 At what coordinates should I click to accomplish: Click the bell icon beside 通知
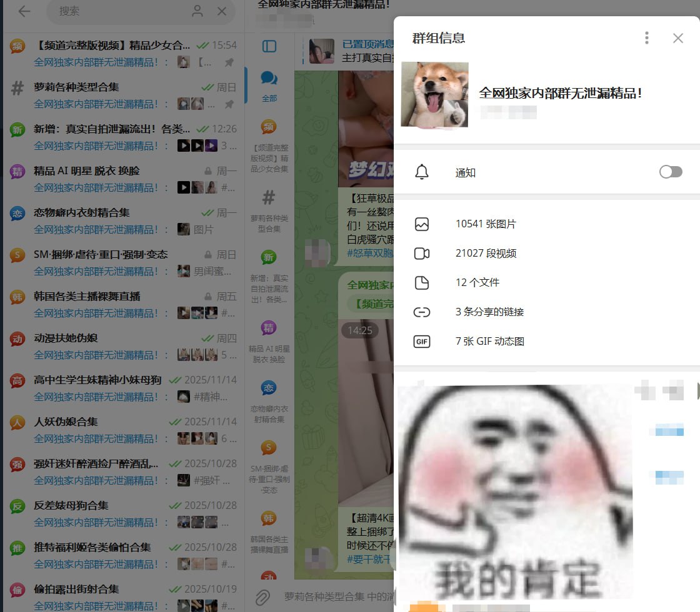click(x=421, y=172)
